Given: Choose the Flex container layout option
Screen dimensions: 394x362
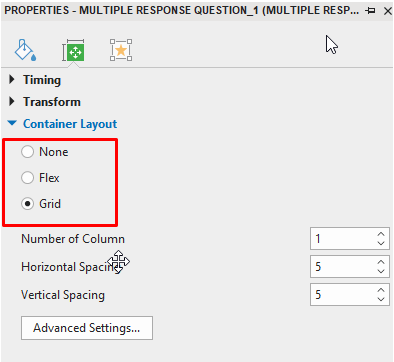Looking at the screenshot, I should pos(27,178).
